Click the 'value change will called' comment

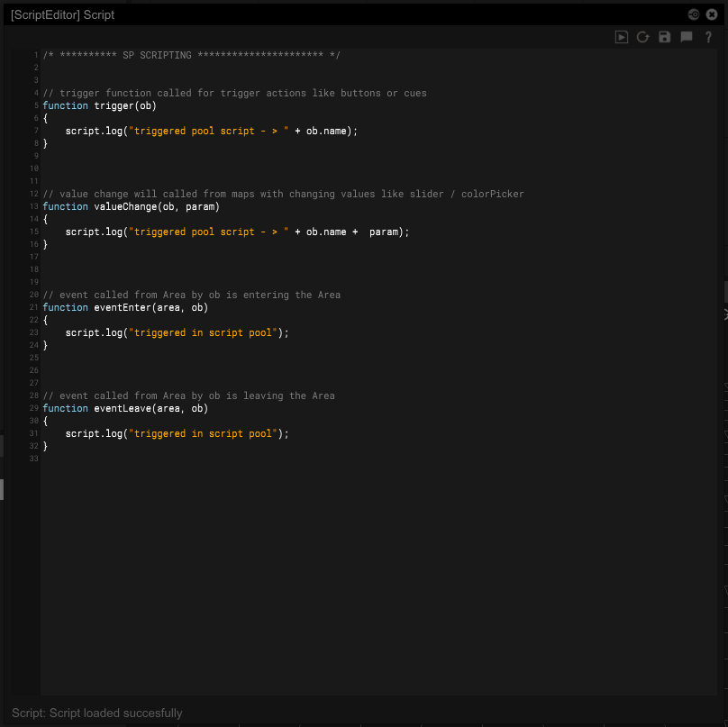283,194
